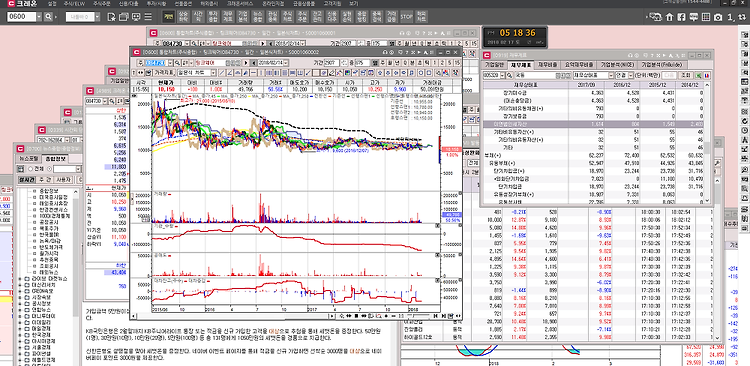Select the 전체 radio button in news window
This screenshot has height=366, width=750.
coord(31,169)
